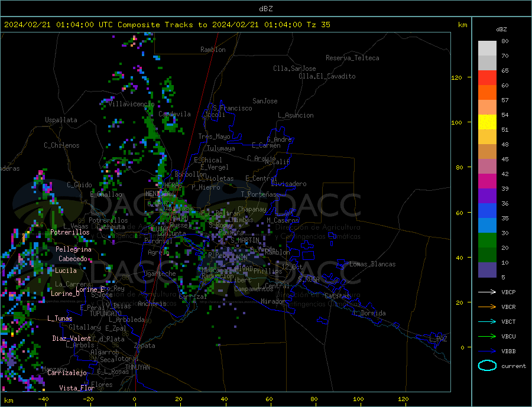532x407 pixels.
Task: Select the yellow 54 dBZ swatch
Action: coord(487,122)
